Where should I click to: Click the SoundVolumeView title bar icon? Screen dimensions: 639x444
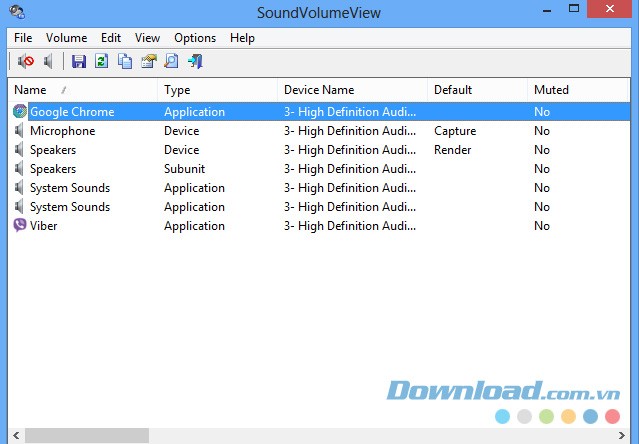click(x=17, y=11)
